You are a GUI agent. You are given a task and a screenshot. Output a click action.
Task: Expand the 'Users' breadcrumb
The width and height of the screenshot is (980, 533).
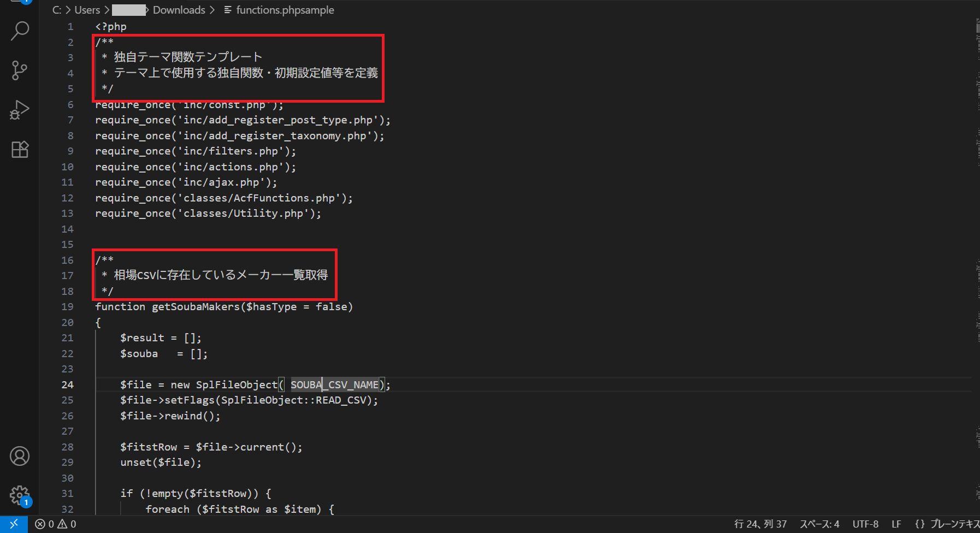(87, 10)
